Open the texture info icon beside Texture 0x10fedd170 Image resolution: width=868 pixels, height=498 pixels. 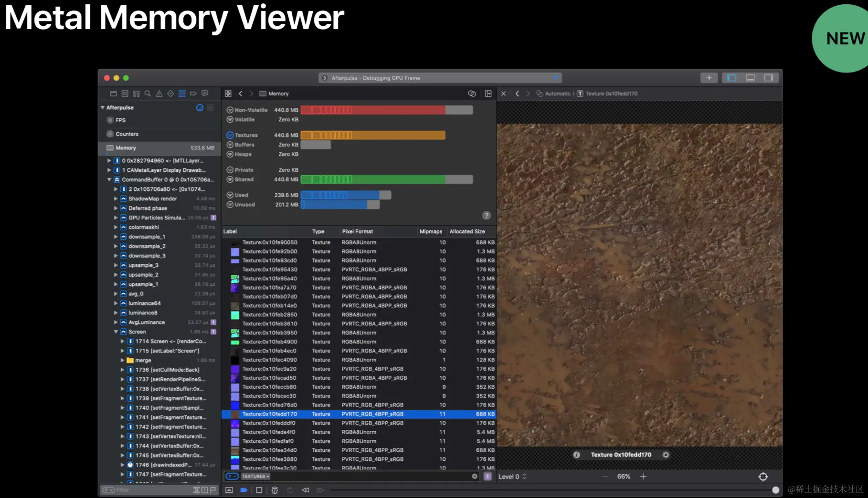pos(576,455)
